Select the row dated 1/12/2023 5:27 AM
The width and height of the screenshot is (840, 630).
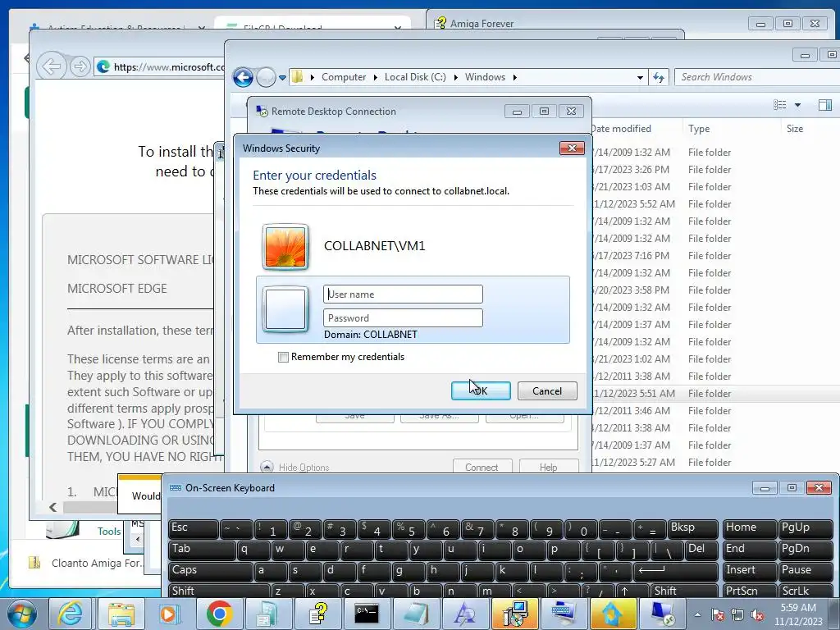[x=715, y=463]
